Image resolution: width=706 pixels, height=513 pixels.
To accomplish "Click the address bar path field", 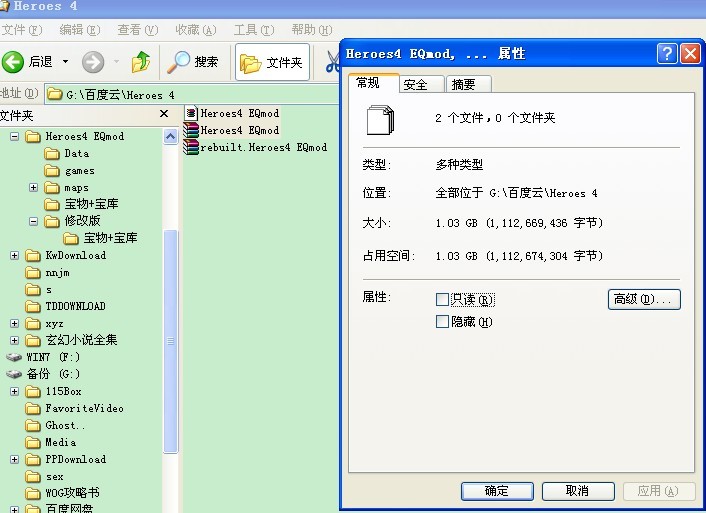I will (x=191, y=94).
